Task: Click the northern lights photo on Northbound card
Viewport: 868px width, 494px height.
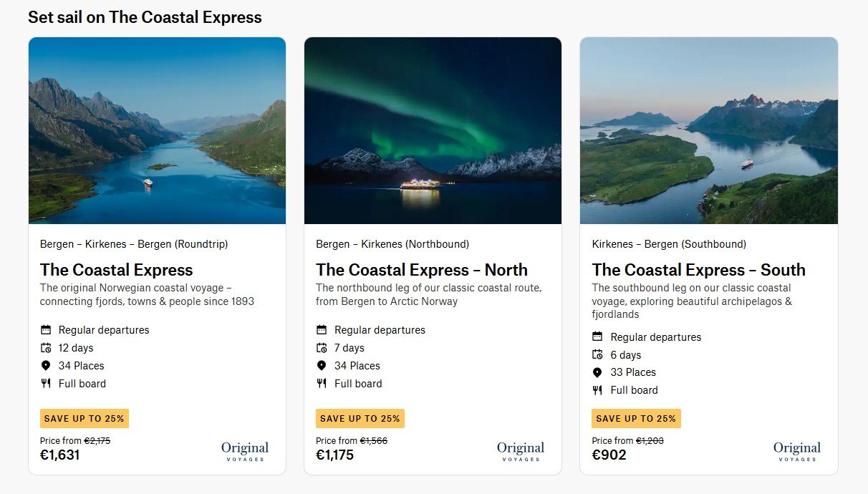Action: pos(433,130)
